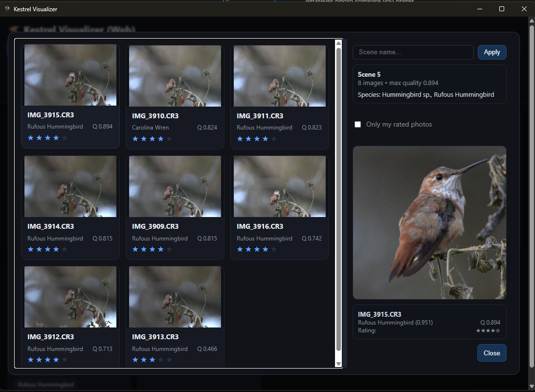Viewport: 535px width, 392px height.
Task: Give IMG_3910 five stars using the empty star
Action: 170,138
